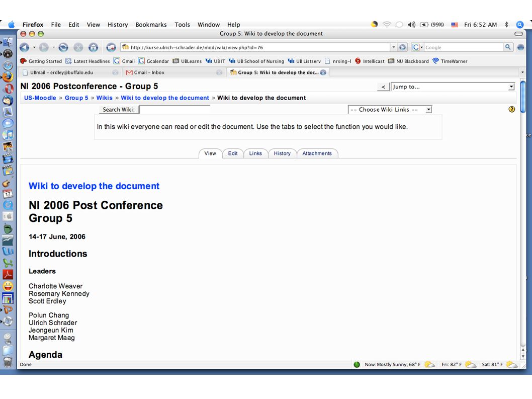Click the magnifier search icon in Google box
This screenshot has width=532, height=399.
tap(507, 47)
